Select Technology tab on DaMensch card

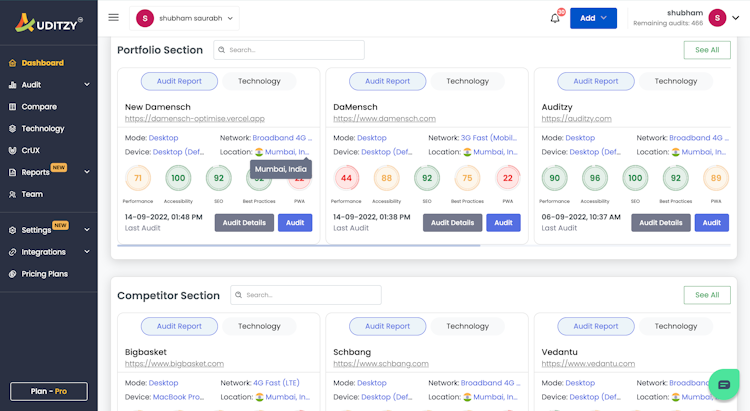(x=467, y=81)
